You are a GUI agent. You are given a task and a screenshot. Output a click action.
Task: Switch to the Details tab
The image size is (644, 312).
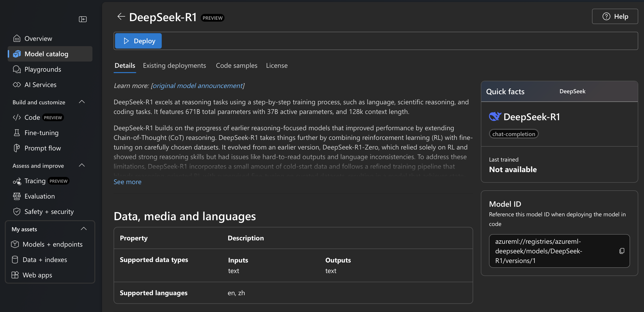(x=125, y=65)
